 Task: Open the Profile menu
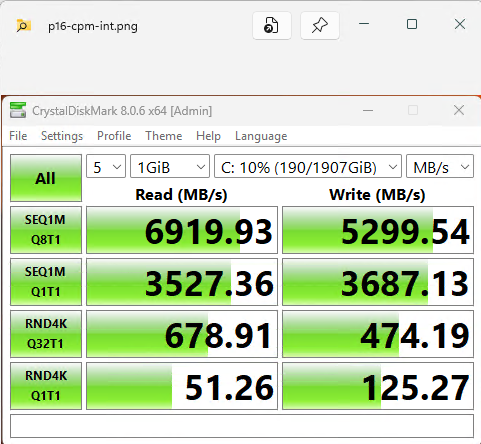click(114, 136)
